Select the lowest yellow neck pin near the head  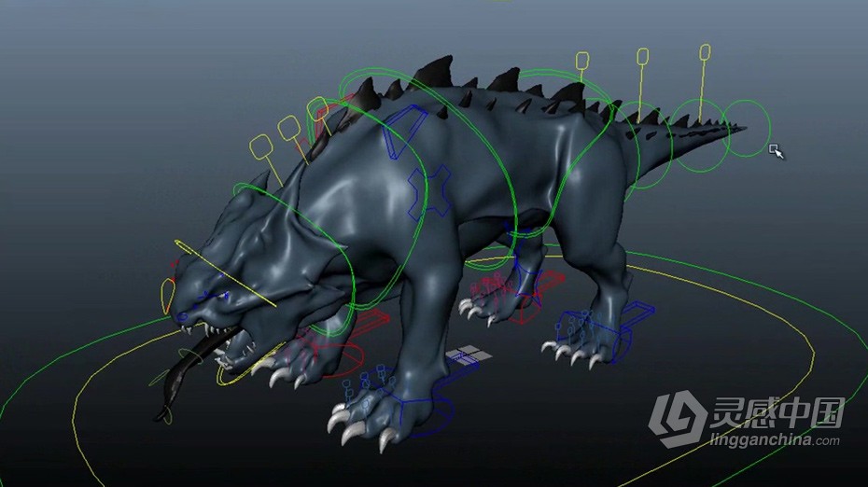point(260,146)
